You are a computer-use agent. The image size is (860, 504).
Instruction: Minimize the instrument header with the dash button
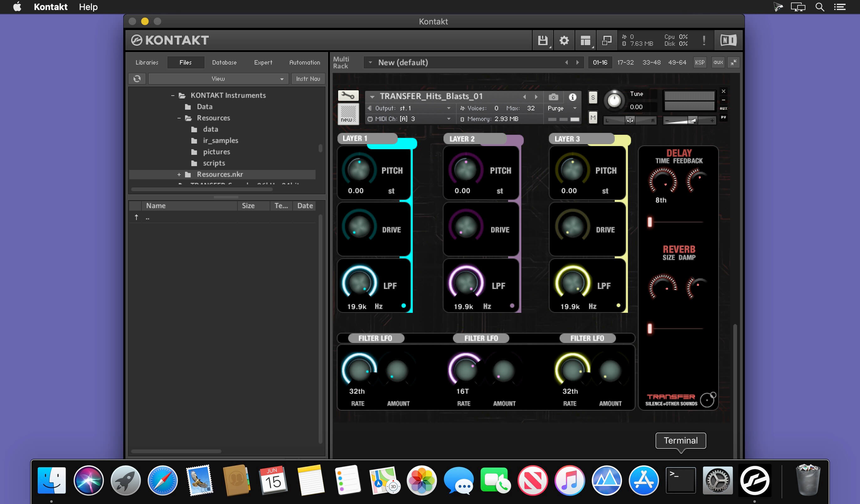click(x=724, y=100)
